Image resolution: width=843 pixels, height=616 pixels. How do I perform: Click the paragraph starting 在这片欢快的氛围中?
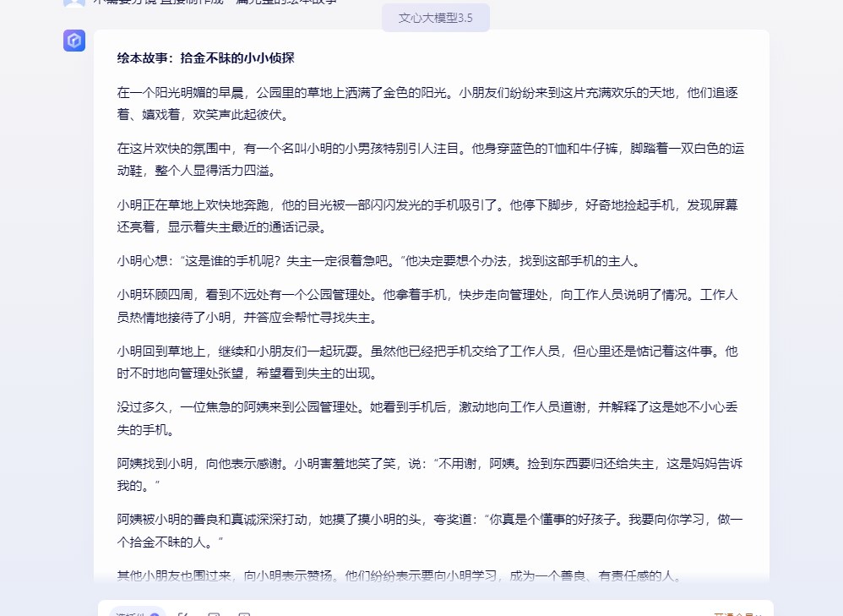point(431,160)
